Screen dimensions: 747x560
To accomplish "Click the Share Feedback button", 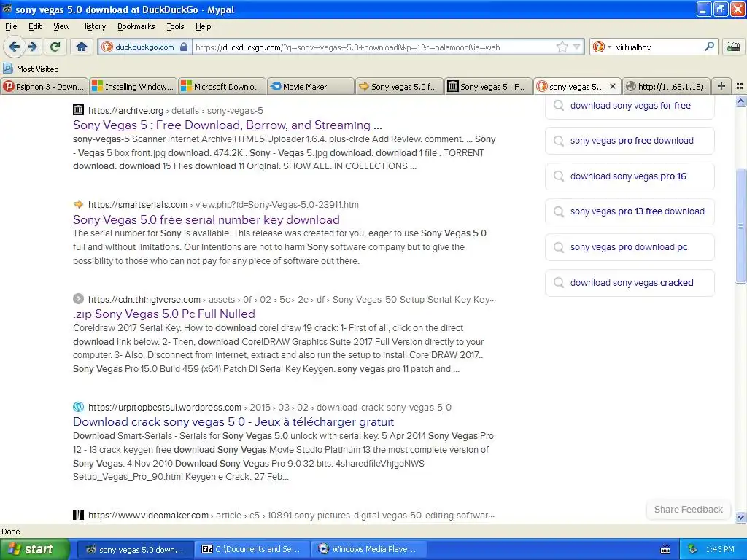I will [x=688, y=509].
